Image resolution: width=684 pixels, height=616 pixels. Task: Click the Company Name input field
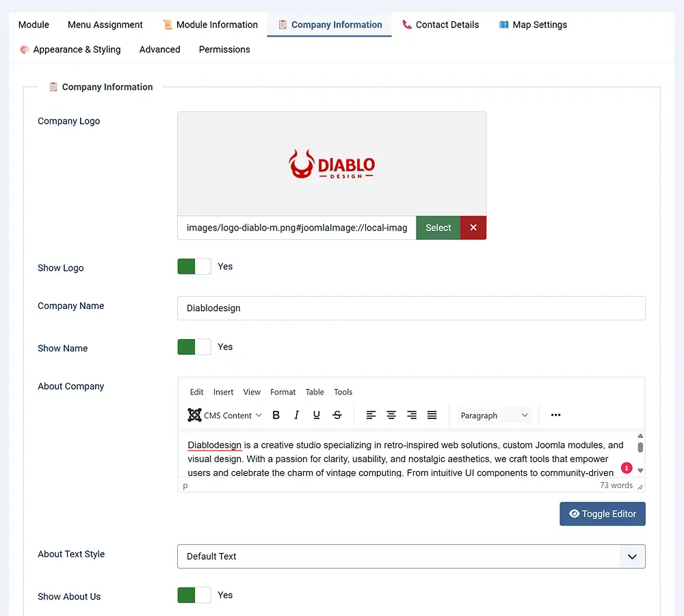click(410, 308)
